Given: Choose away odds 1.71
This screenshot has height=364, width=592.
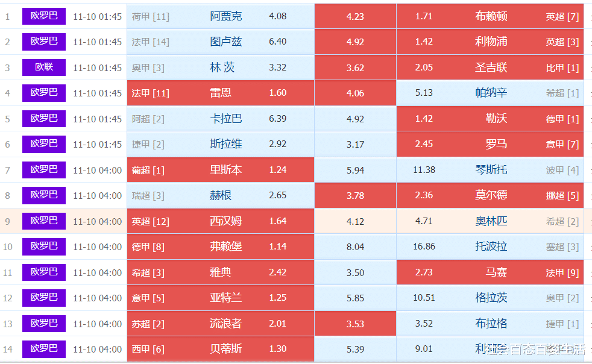Looking at the screenshot, I should tap(424, 16).
